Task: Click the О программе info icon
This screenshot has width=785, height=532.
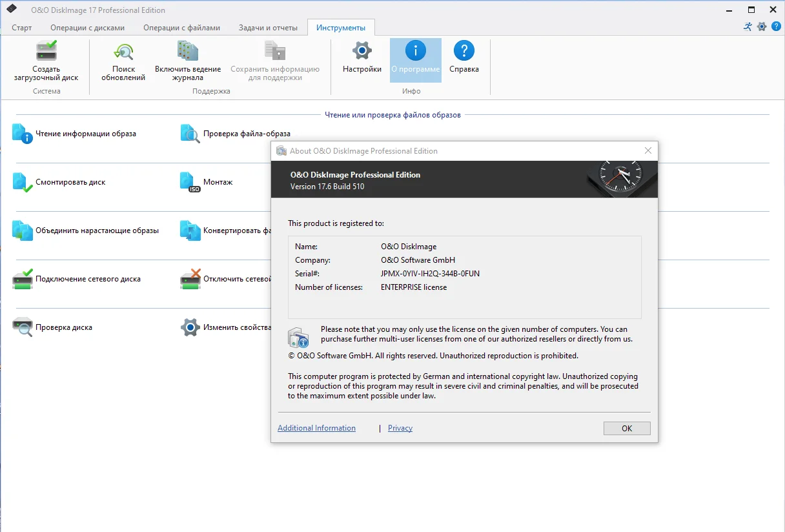Action: tap(416, 50)
